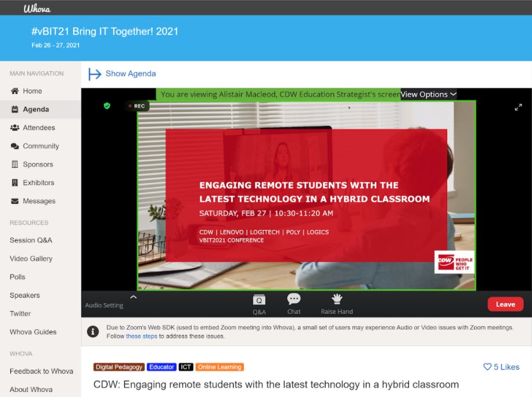The image size is (532, 397).
Task: Go to the Community section
Action: pos(41,146)
